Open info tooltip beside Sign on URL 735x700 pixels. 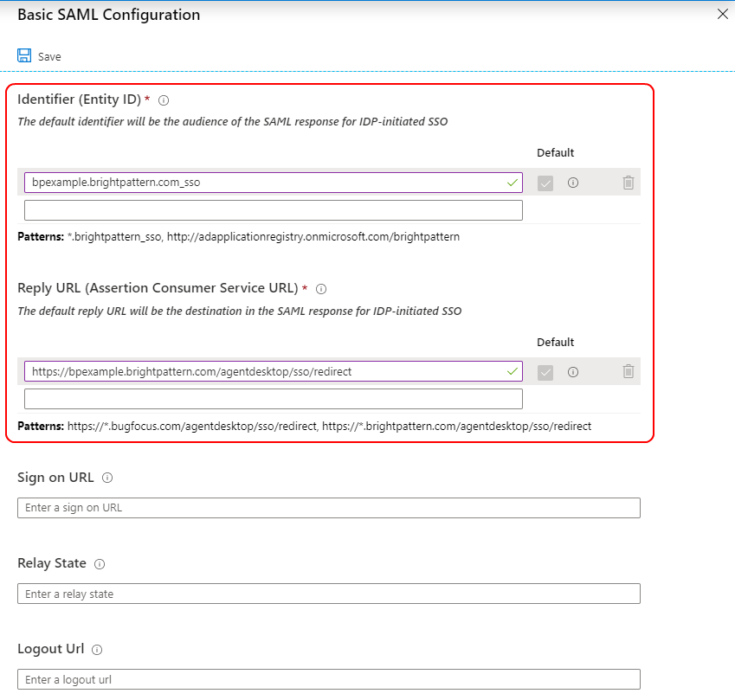(x=107, y=478)
